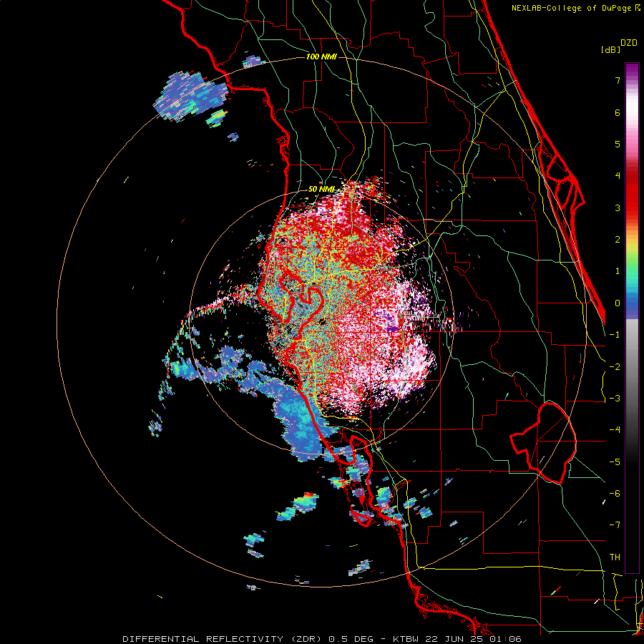
Task: Click the 50 NMI range ring label
Action: coord(321,189)
